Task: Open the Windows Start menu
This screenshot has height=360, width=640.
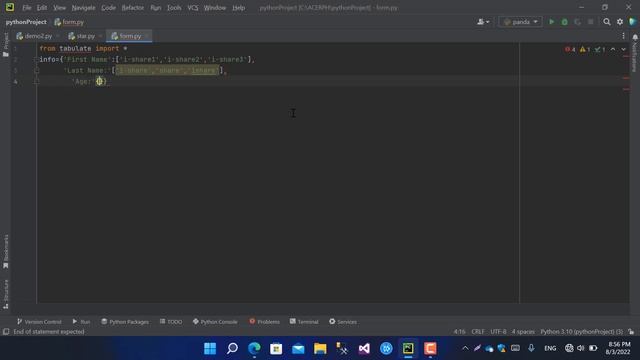Action: [210, 349]
